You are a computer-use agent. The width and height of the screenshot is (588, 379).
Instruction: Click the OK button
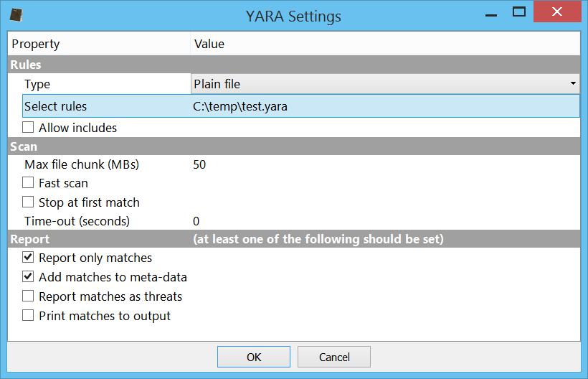click(254, 357)
